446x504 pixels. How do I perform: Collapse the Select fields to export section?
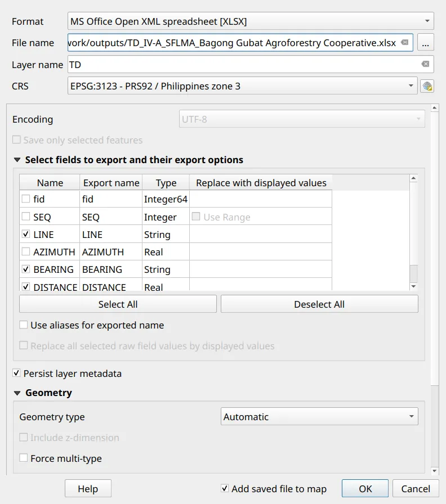(17, 160)
